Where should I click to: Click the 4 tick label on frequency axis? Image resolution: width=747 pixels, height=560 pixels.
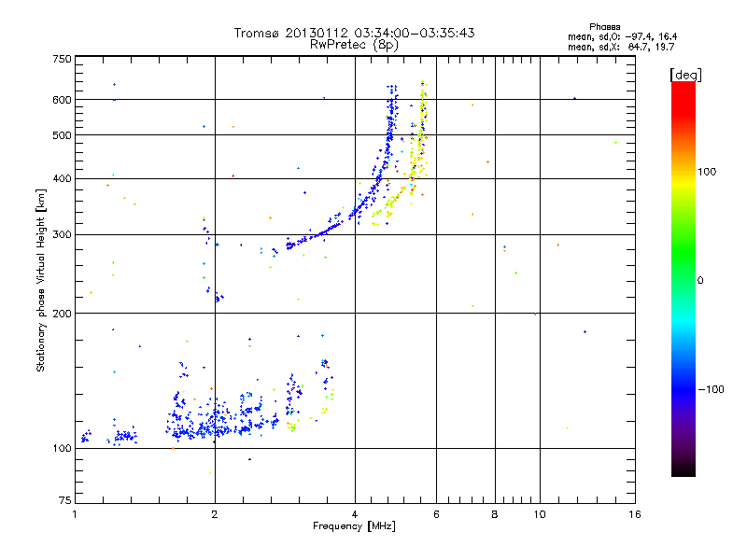click(355, 514)
